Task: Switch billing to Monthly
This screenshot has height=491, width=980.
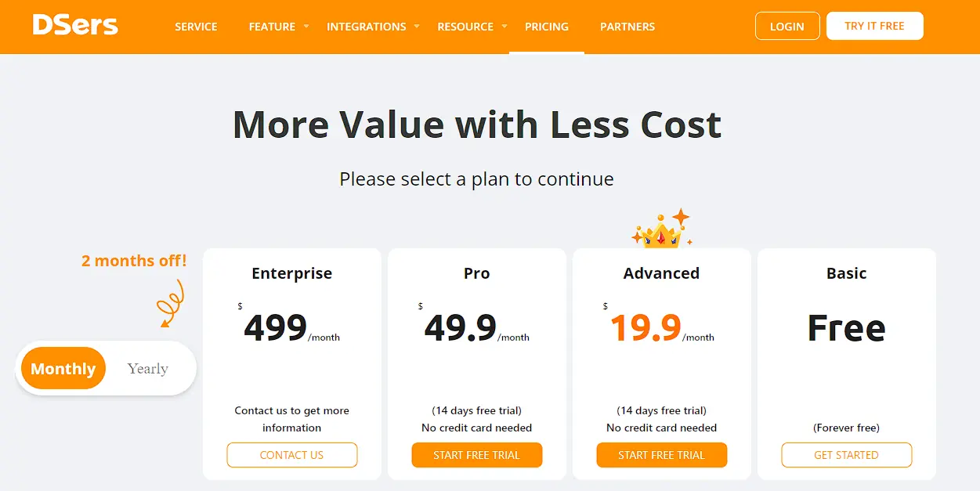Action: click(x=63, y=369)
